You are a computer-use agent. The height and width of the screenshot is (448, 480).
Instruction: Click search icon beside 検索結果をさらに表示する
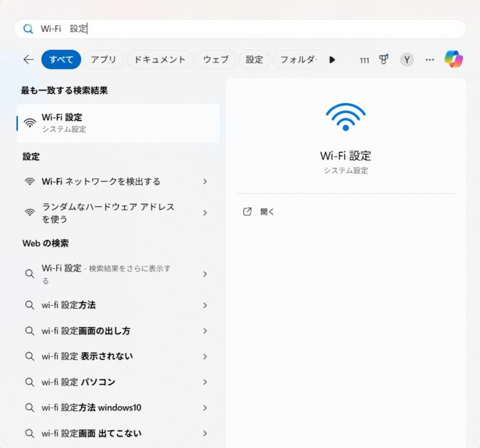point(30,274)
